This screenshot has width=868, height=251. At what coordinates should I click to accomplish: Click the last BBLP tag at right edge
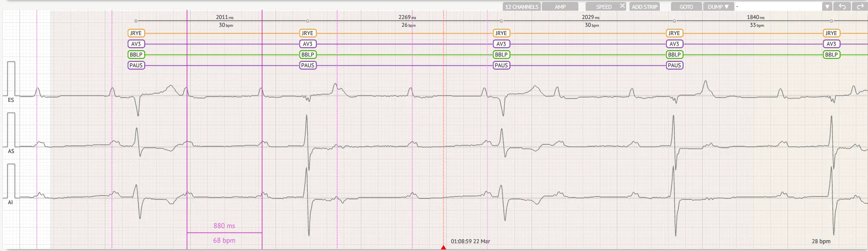coord(831,55)
